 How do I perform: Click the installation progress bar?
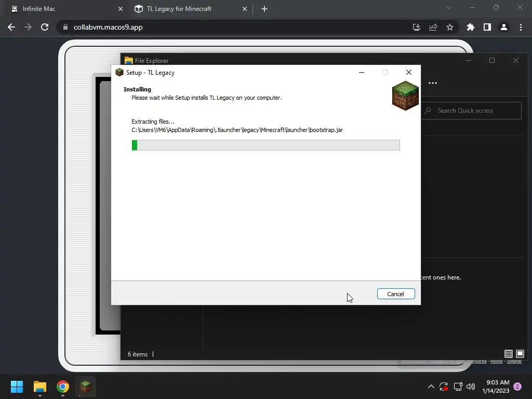point(265,145)
